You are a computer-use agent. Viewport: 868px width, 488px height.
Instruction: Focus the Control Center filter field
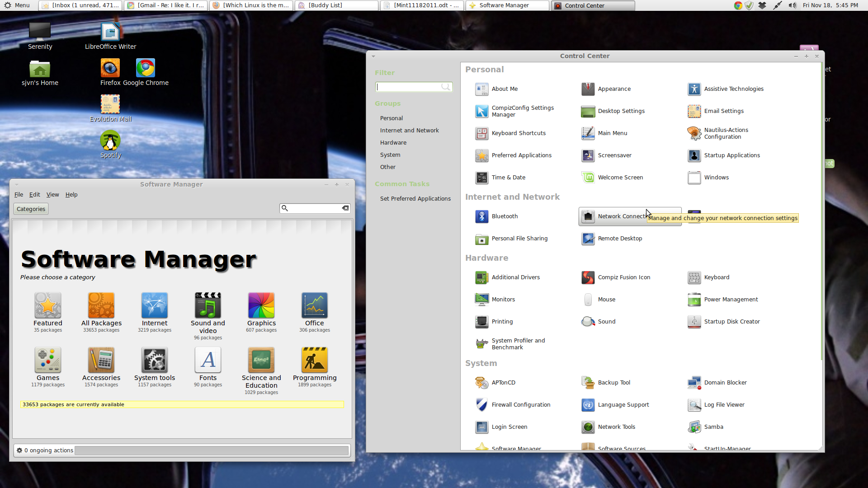[413, 87]
